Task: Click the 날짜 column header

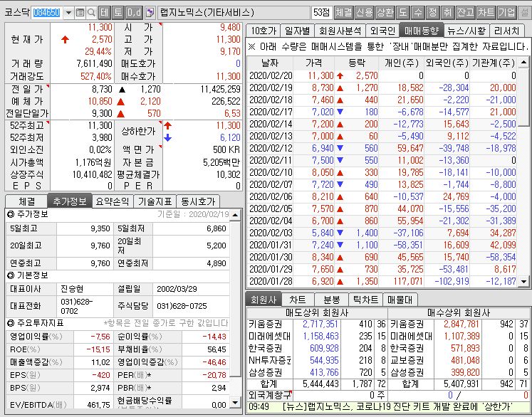Action: (270, 63)
